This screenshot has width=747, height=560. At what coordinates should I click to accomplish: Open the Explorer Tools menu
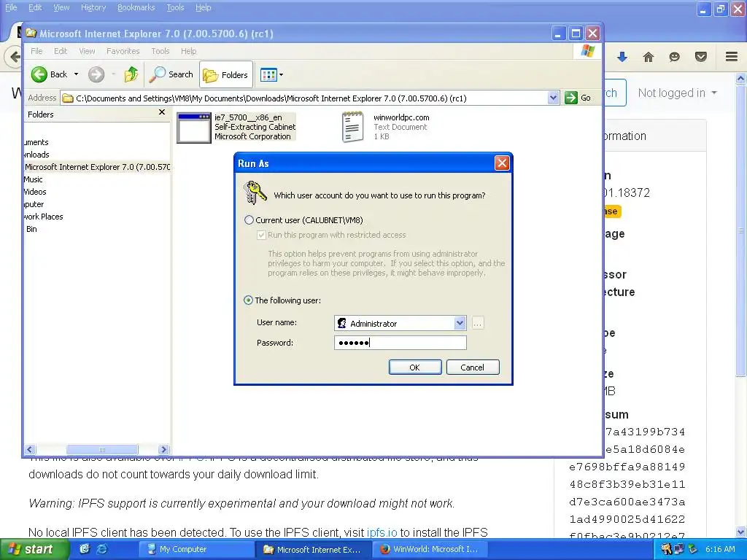[160, 51]
